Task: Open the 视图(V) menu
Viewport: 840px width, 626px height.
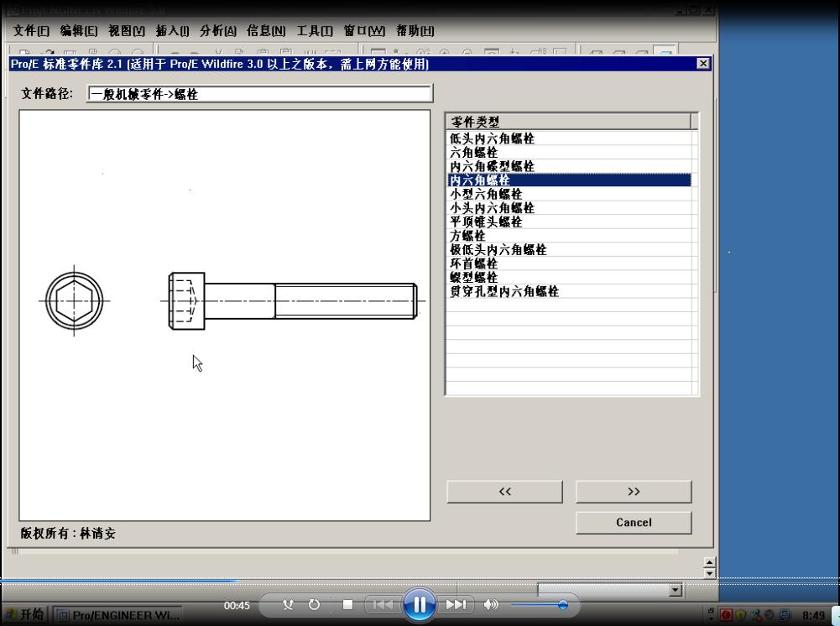Action: pyautogui.click(x=127, y=31)
